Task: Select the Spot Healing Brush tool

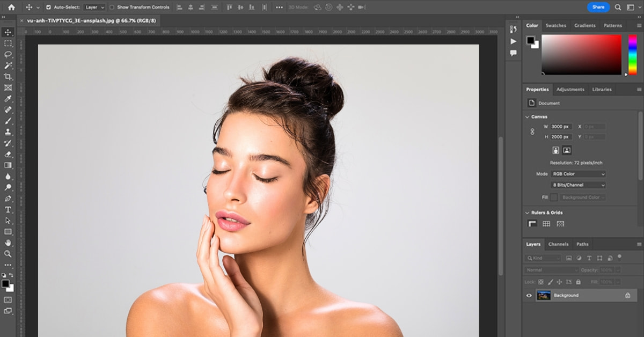Action: 8,110
